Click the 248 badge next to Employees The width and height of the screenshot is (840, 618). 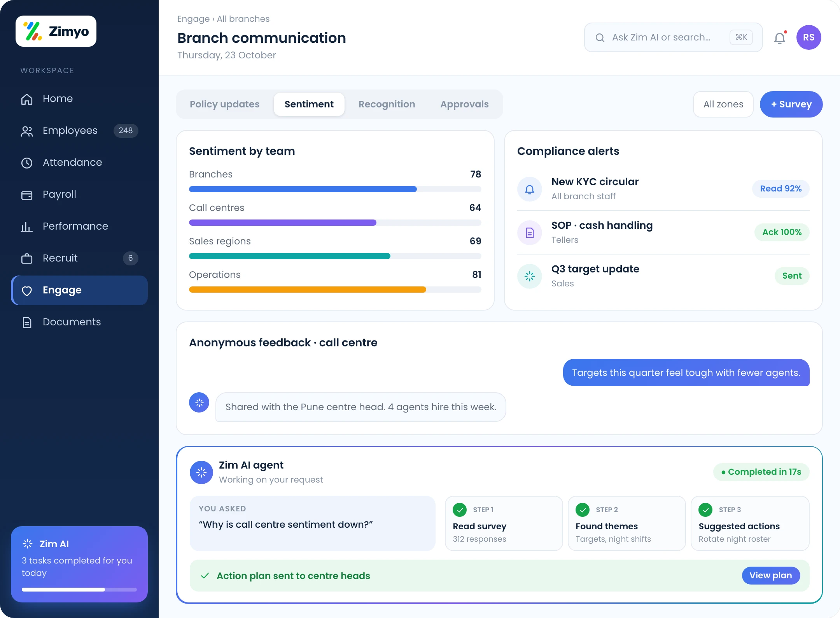[126, 130]
